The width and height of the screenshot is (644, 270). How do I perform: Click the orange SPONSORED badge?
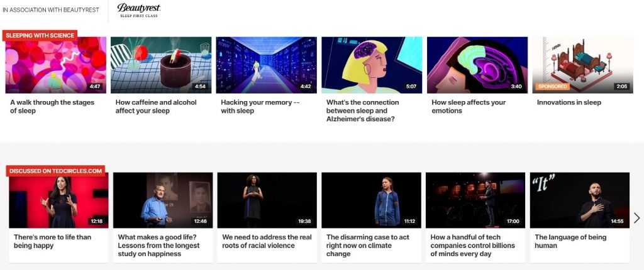[x=552, y=87]
